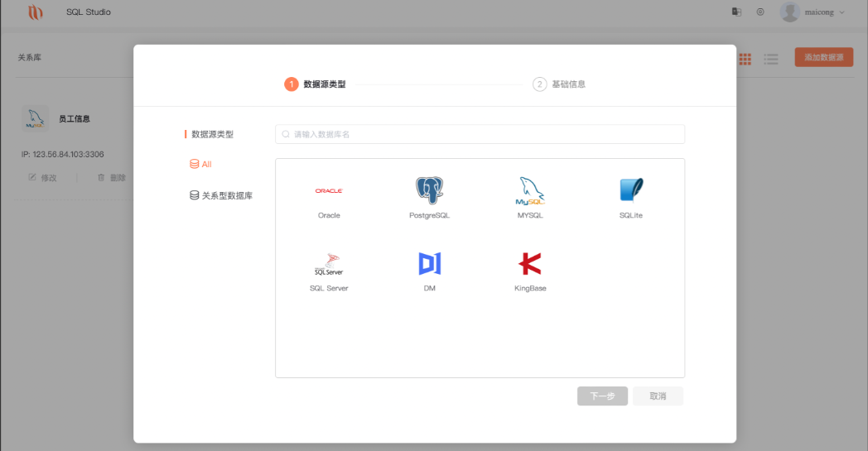The width and height of the screenshot is (868, 451).
Task: Click the SQL Server label text
Action: pyautogui.click(x=329, y=288)
